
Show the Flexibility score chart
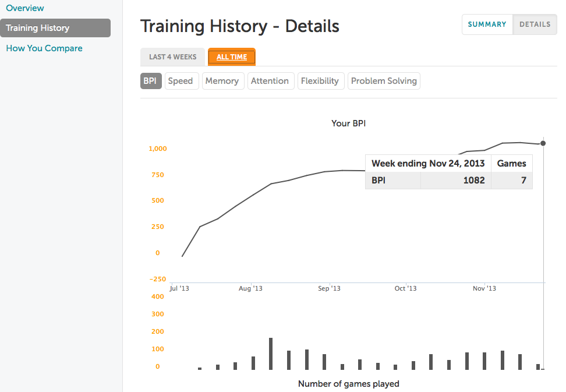321,81
